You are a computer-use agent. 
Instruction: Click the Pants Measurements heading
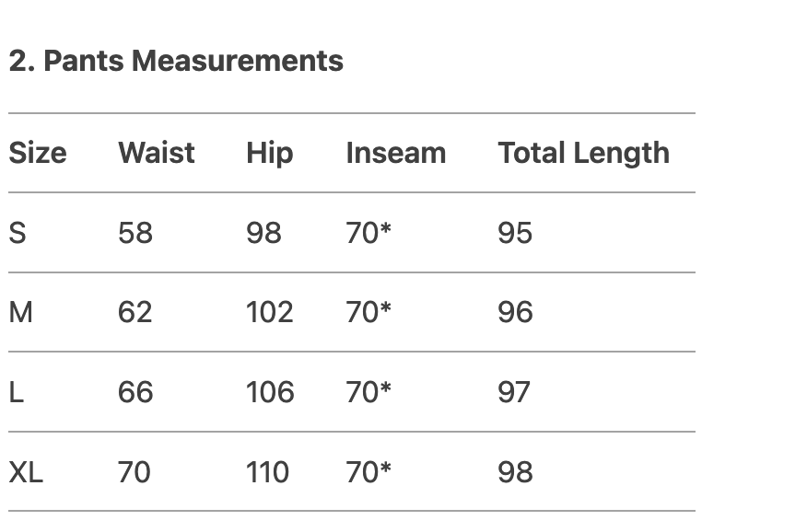pos(176,61)
